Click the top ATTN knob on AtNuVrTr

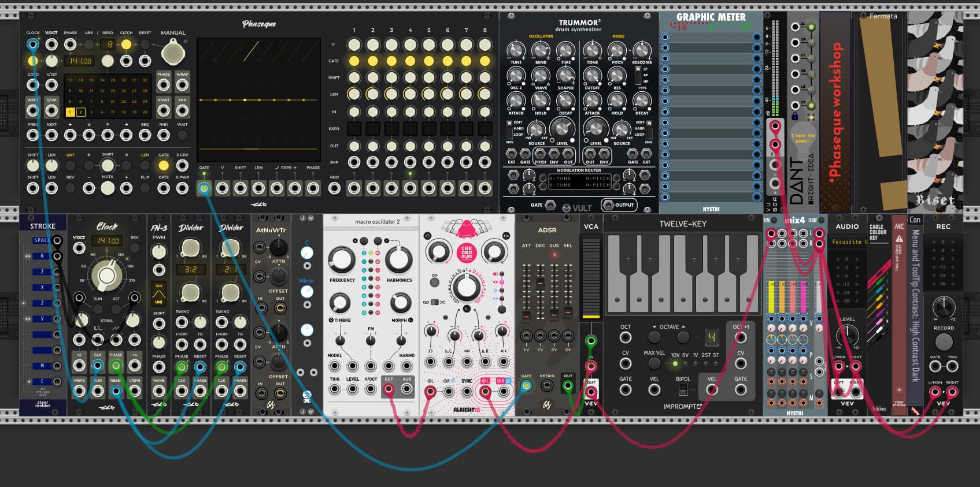coord(278,247)
